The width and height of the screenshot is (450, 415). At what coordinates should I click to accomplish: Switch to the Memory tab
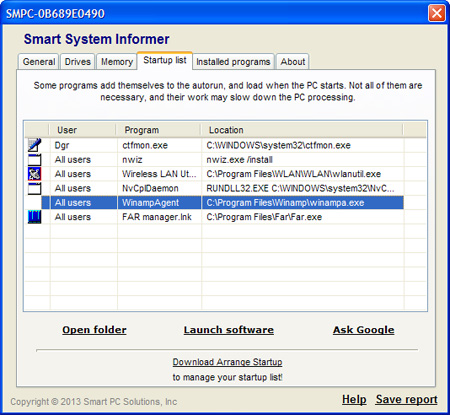tap(117, 62)
